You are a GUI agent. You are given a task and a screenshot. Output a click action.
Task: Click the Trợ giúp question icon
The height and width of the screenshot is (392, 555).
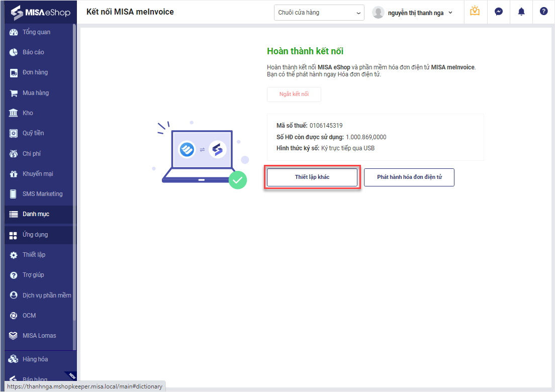pos(14,275)
